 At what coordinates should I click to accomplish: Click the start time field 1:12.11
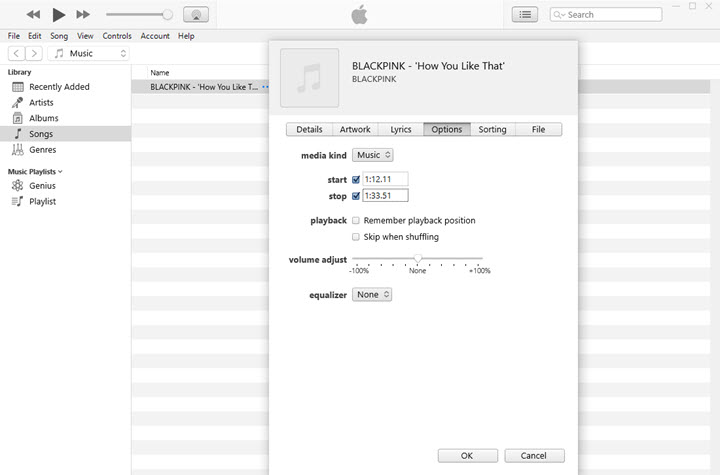[x=385, y=179]
